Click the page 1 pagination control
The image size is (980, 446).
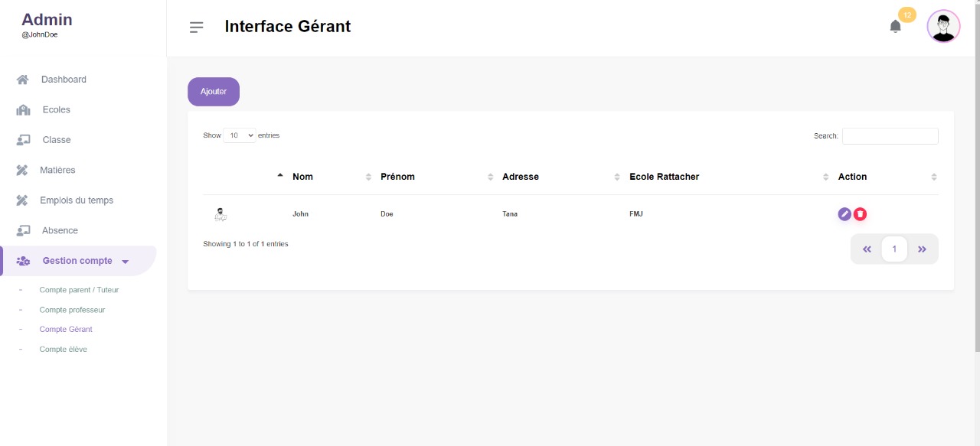click(894, 249)
